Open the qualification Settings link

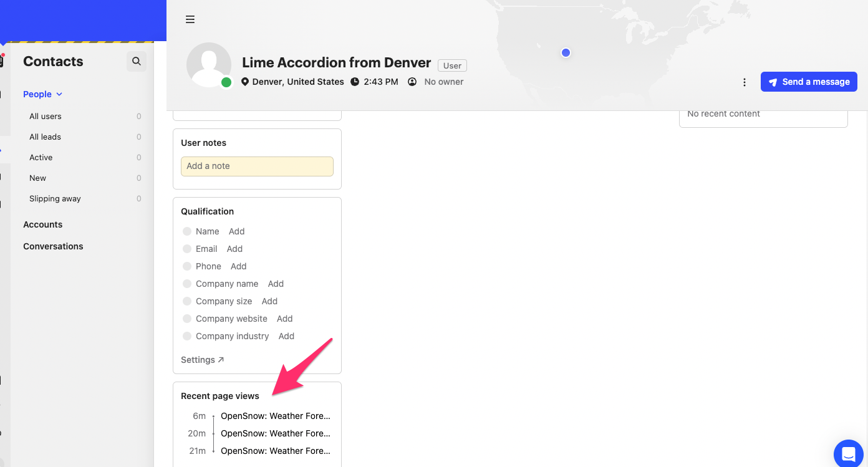(202, 360)
